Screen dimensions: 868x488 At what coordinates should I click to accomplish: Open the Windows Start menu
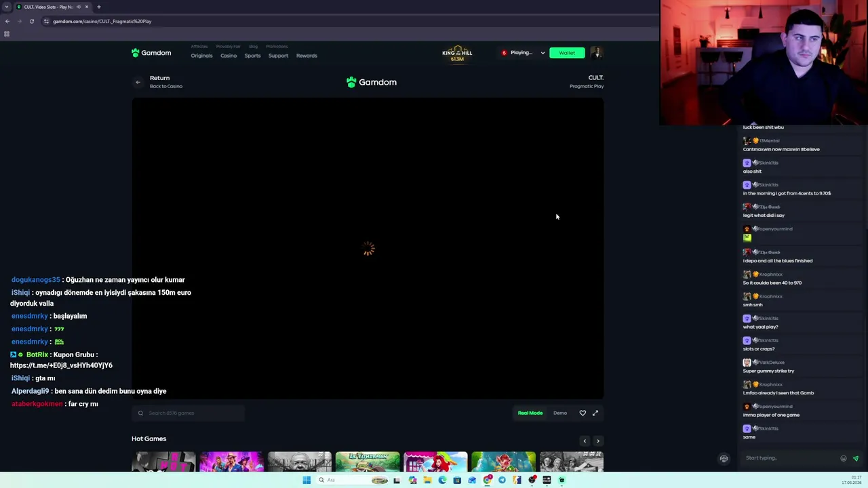307,480
